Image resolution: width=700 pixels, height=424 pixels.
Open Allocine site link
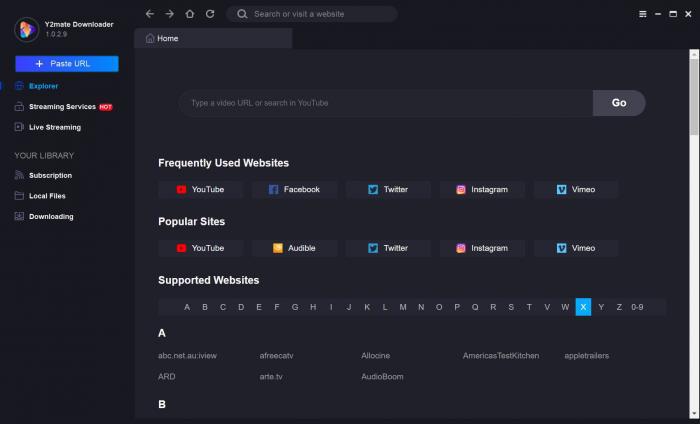pos(375,356)
